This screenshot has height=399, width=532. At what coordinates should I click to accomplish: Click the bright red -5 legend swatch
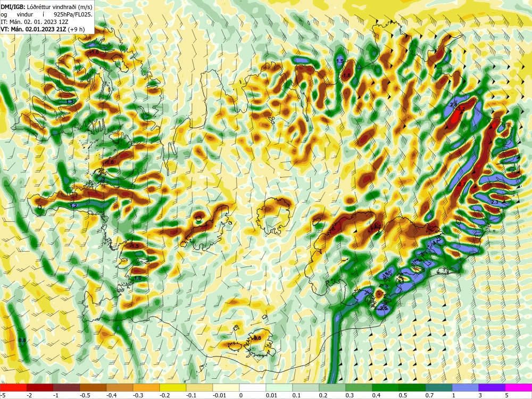13,387
